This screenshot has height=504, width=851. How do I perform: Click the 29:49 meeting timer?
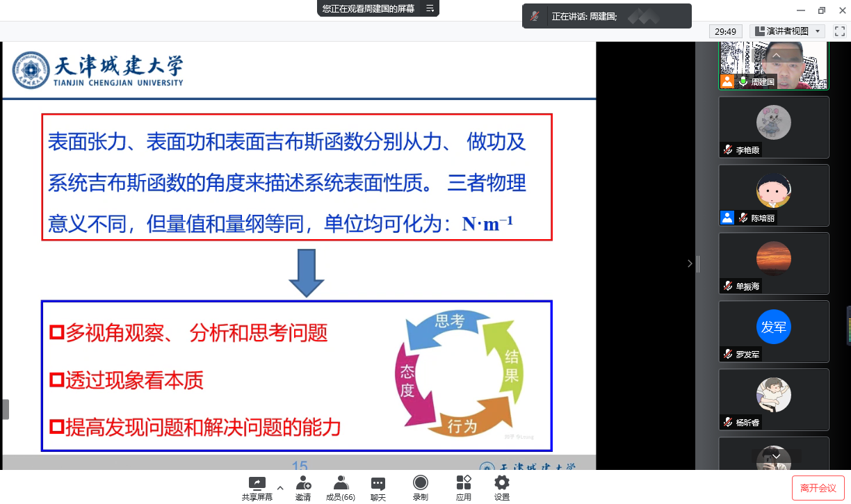[x=726, y=31]
